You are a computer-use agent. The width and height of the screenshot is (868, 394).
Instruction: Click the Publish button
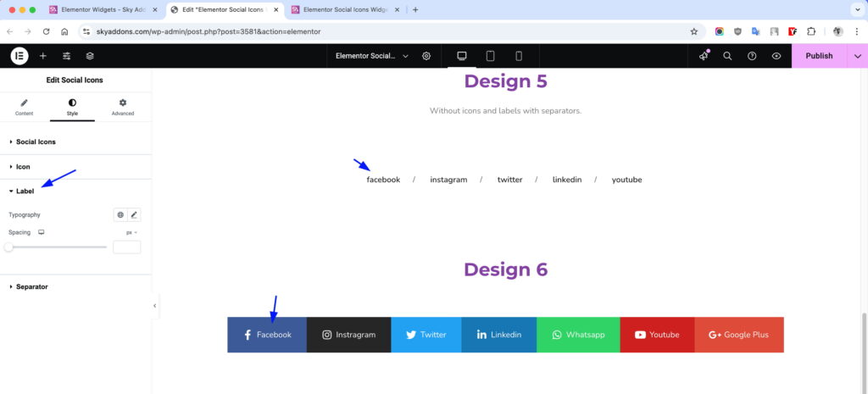(820, 56)
